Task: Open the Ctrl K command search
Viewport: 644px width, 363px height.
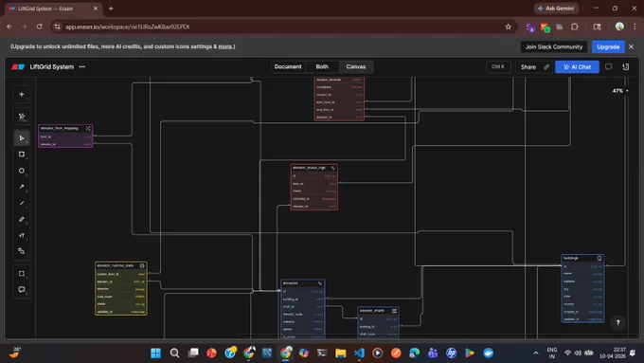Action: pos(498,66)
